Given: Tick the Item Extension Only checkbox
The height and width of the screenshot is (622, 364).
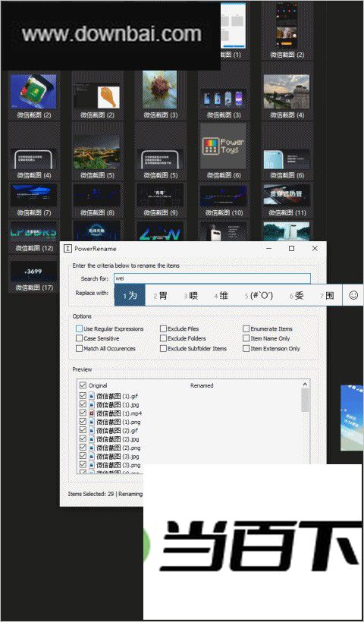Looking at the screenshot, I should click(x=246, y=348).
